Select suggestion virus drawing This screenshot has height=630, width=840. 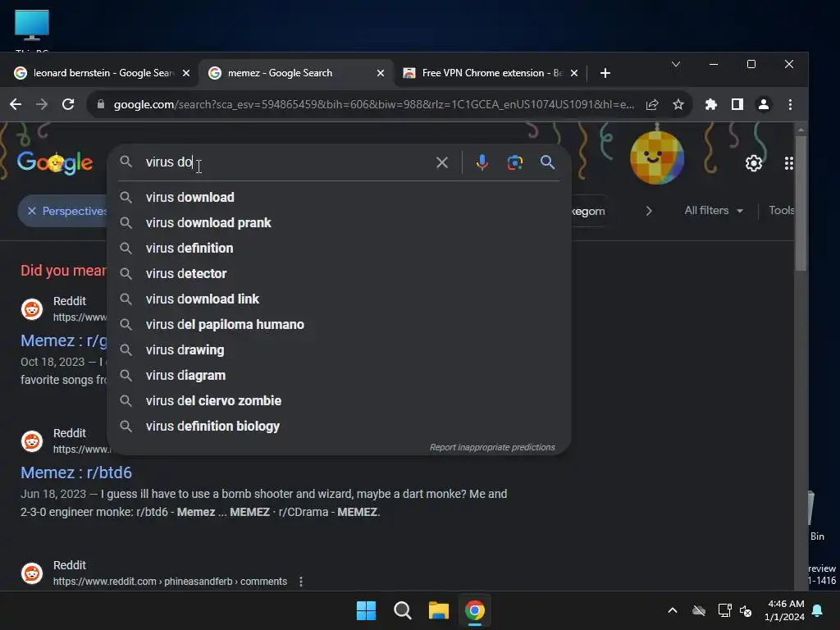(339, 349)
